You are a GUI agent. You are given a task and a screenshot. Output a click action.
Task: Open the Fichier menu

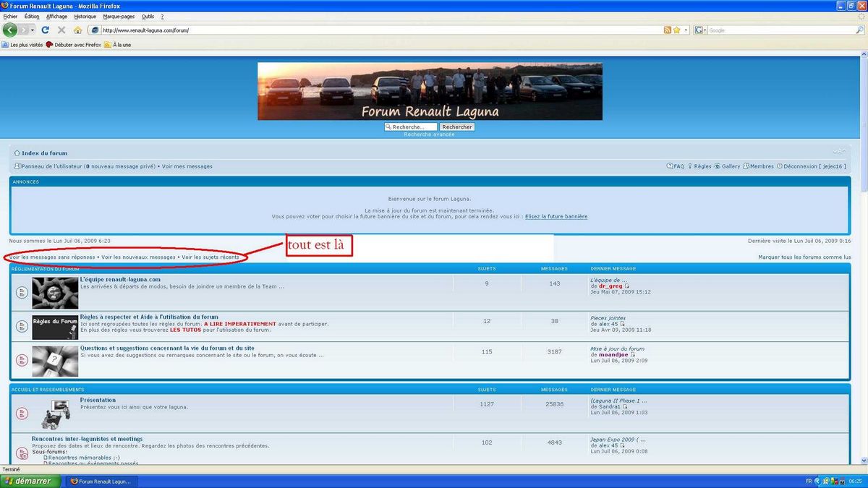point(10,16)
